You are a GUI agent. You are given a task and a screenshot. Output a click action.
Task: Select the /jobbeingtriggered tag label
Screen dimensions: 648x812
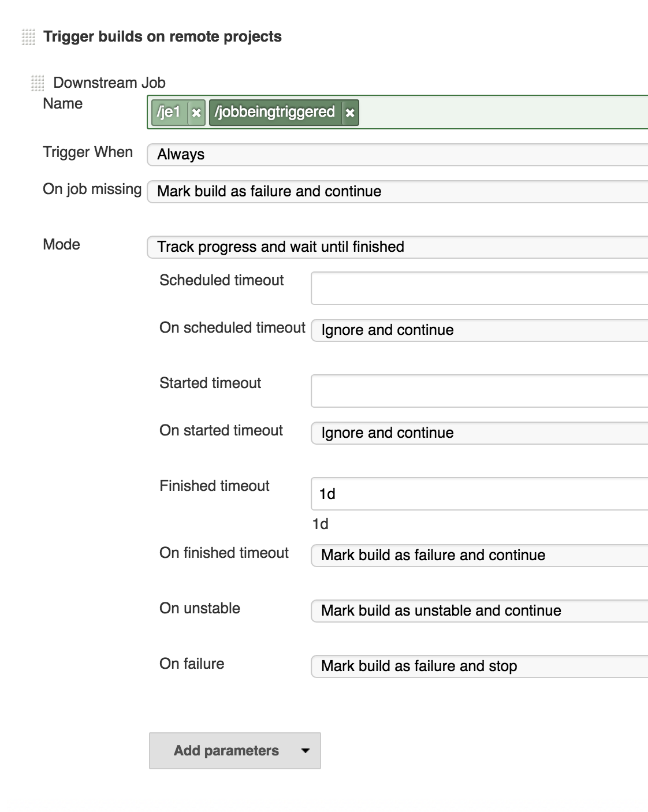coord(275,112)
